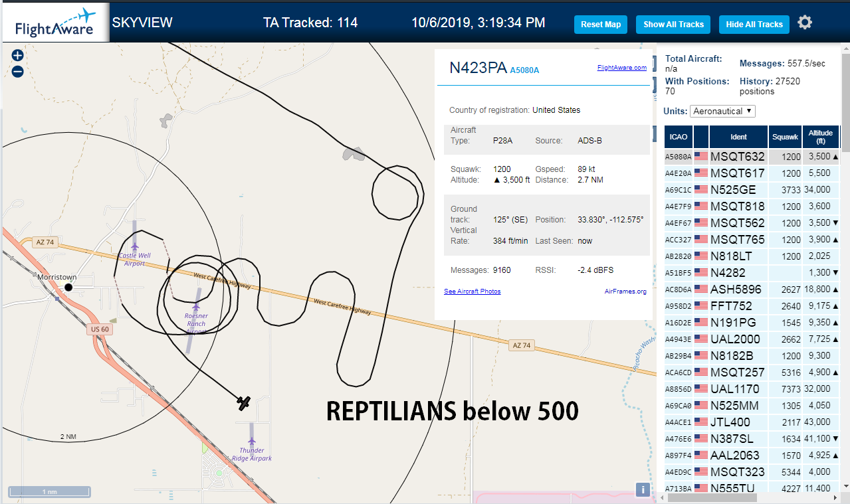The width and height of the screenshot is (850, 504).
Task: Select the N818LT aircraft row
Action: coord(752,256)
